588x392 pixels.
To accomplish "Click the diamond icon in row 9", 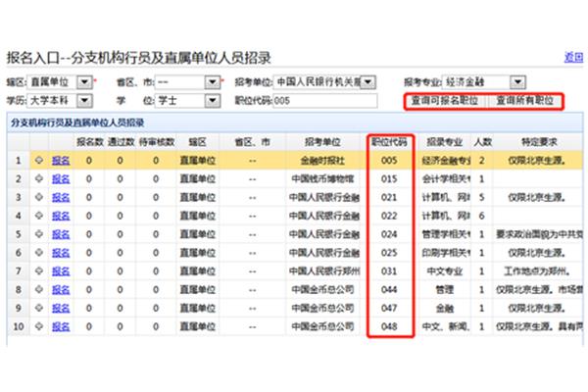I will pyautogui.click(x=39, y=308).
